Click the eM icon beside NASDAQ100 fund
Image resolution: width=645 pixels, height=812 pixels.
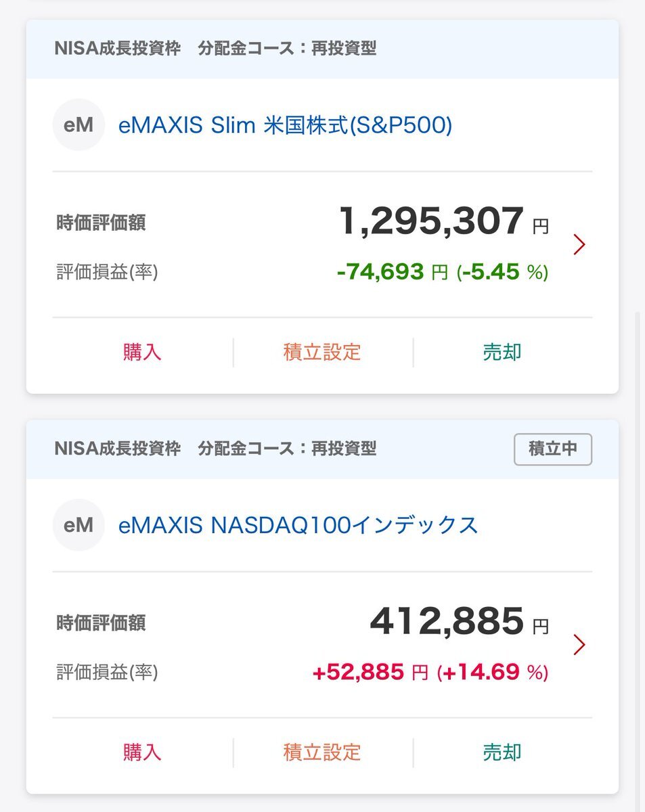pos(79,525)
